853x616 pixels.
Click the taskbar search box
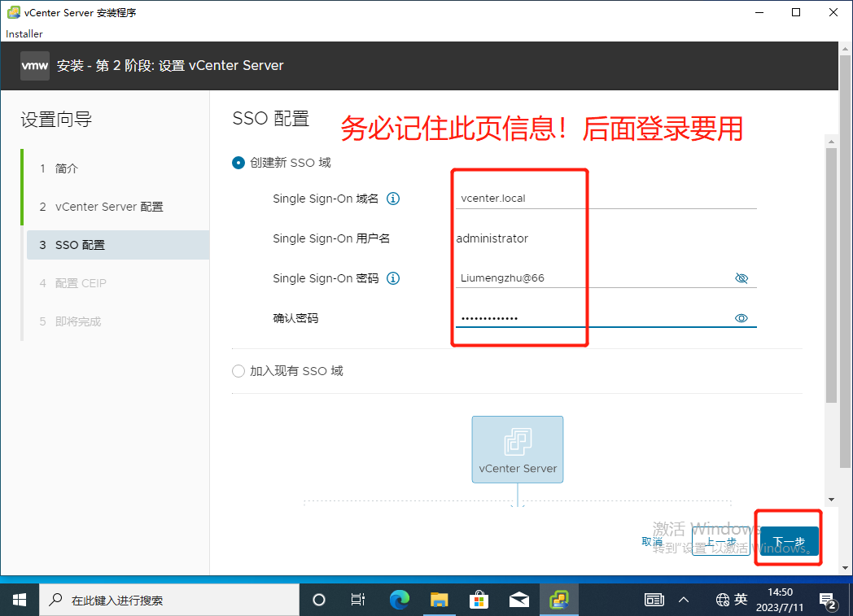click(x=169, y=600)
